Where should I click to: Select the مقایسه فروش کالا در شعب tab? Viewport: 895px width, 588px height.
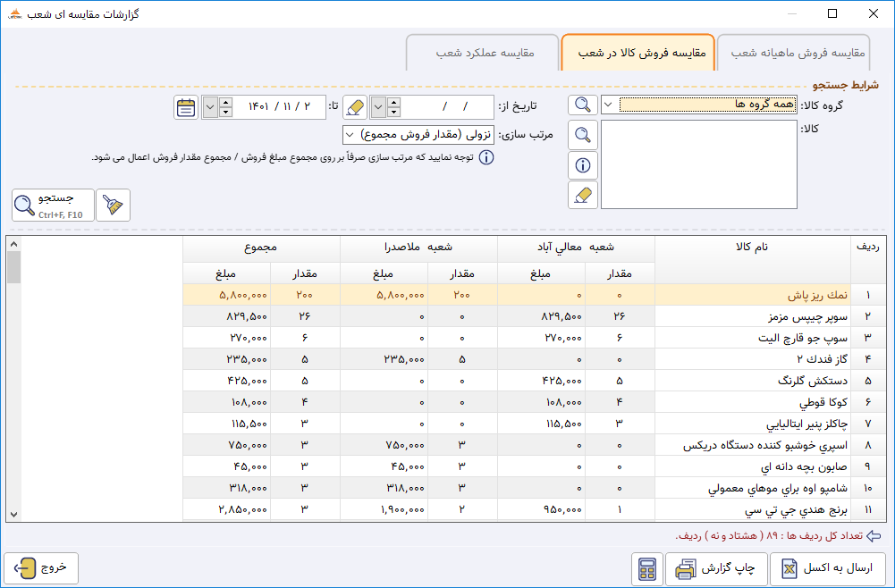coord(638,53)
